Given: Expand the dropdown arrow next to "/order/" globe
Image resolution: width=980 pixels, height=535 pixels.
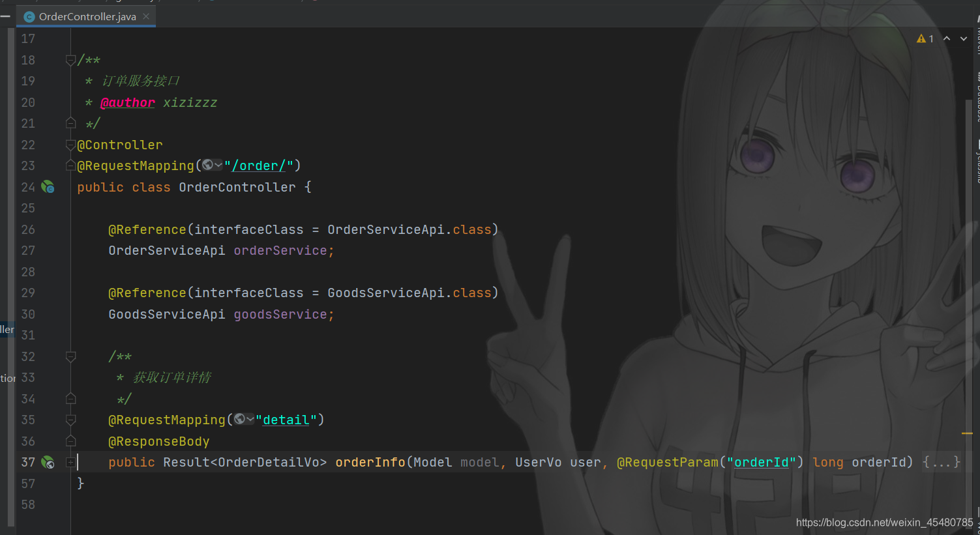Looking at the screenshot, I should 218,166.
